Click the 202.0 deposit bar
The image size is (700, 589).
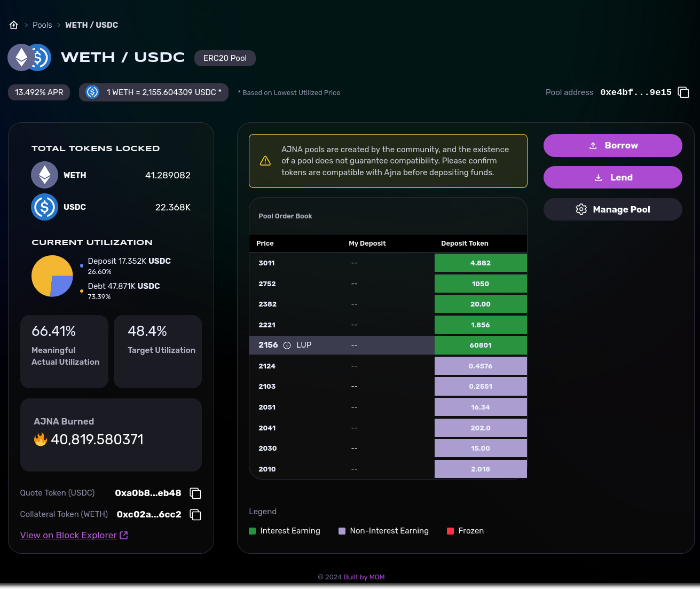[481, 428]
